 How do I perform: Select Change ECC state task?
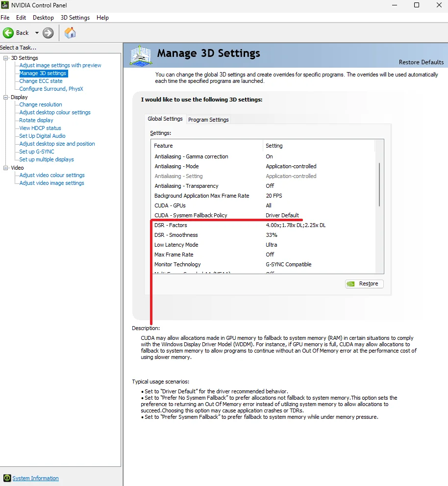[41, 81]
